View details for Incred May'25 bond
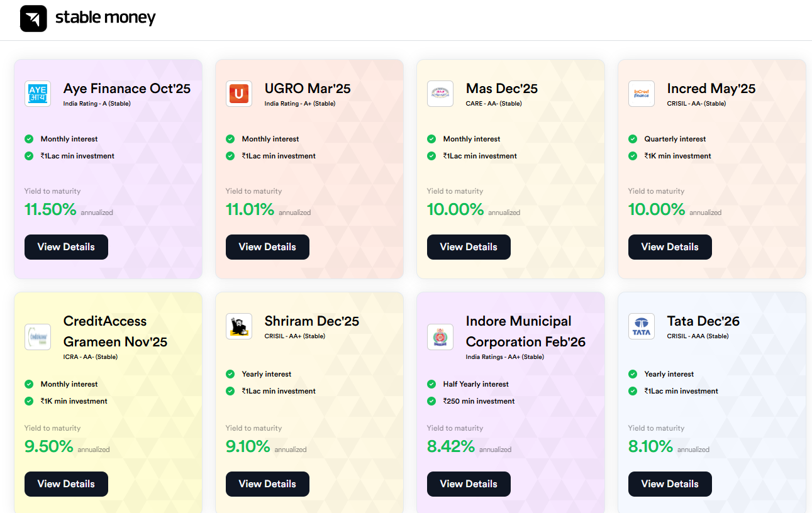Image resolution: width=812 pixels, height=513 pixels. coord(670,247)
